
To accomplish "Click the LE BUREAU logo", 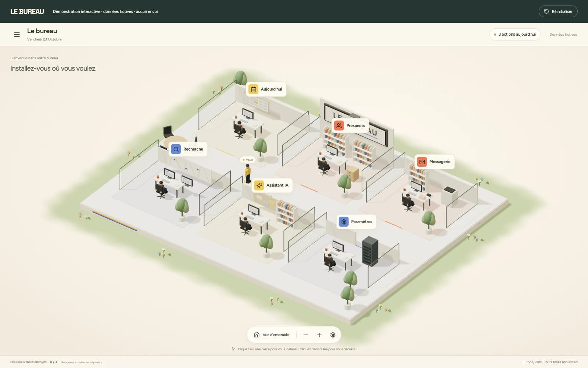I will tap(27, 11).
